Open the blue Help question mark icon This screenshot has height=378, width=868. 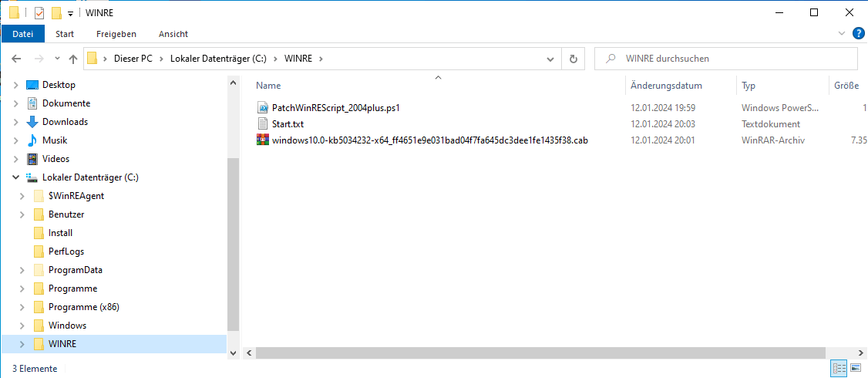(x=857, y=34)
